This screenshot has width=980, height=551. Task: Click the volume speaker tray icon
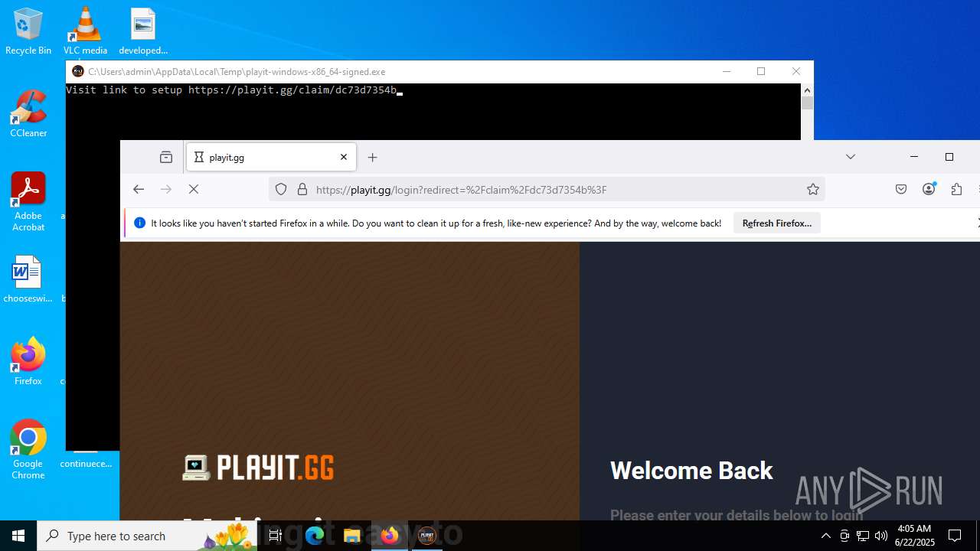pos(881,536)
